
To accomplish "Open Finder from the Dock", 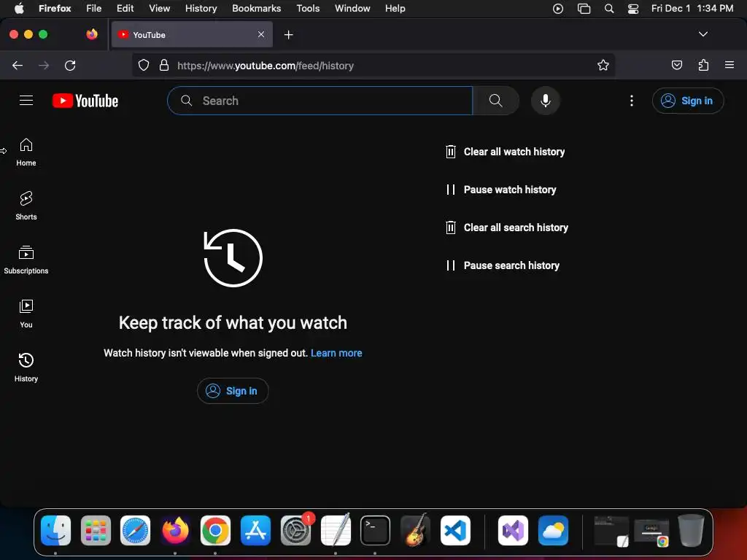I will (55, 531).
